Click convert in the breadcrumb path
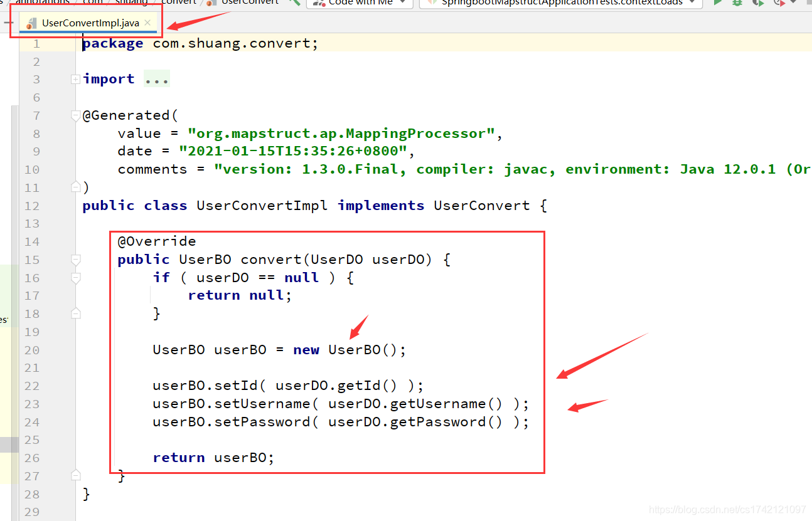The height and width of the screenshot is (521, 812). coord(179,2)
